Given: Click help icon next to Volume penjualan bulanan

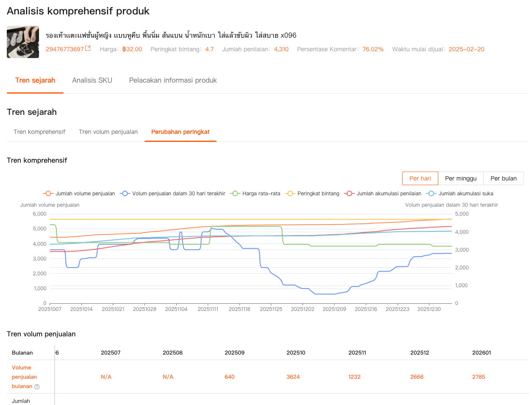Looking at the screenshot, I should click(x=37, y=386).
